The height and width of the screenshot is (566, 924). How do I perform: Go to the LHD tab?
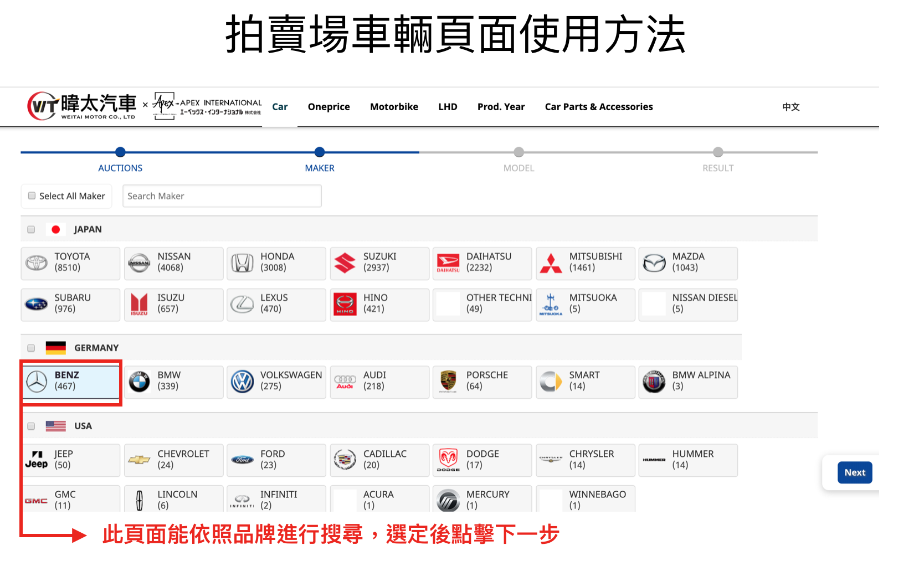448,107
